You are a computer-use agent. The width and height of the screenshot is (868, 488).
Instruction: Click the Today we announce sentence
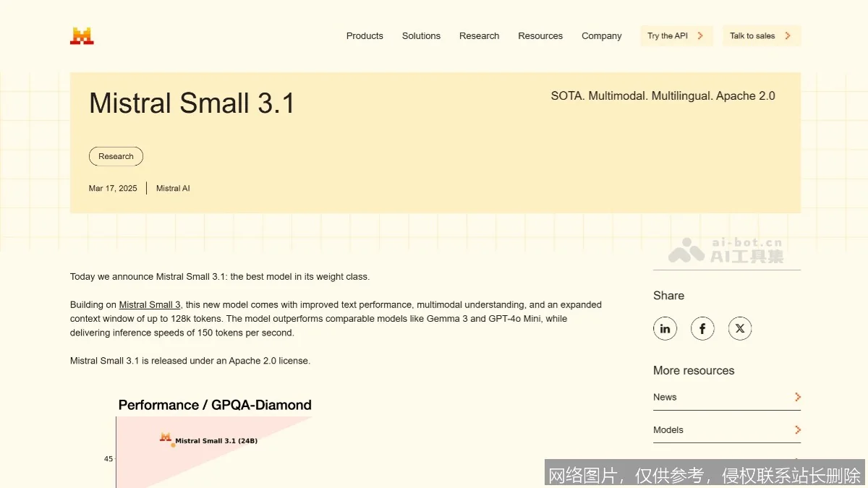pos(220,276)
